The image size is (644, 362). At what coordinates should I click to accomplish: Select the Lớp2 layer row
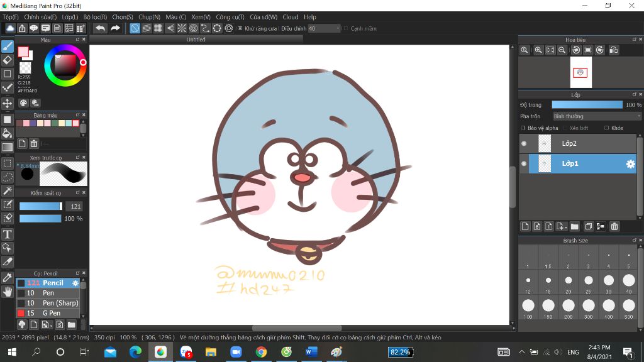click(x=578, y=144)
